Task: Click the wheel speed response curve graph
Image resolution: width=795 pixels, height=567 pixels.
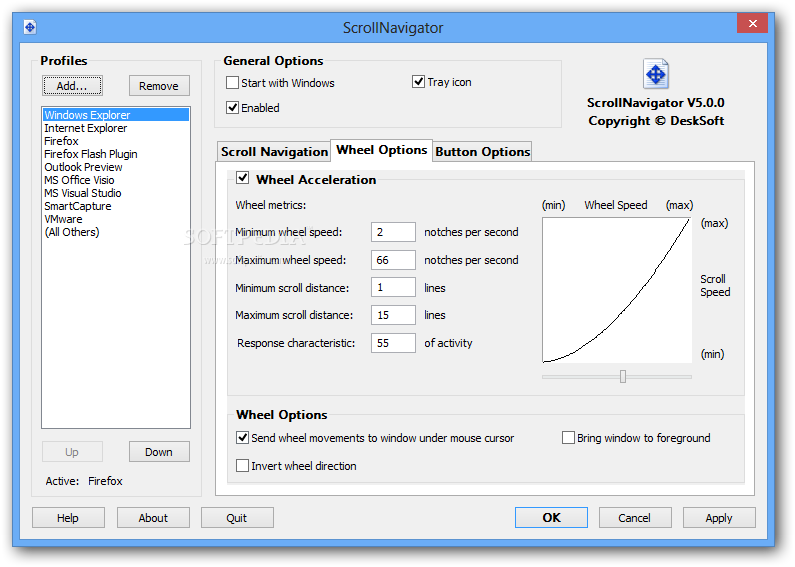Action: point(617,290)
